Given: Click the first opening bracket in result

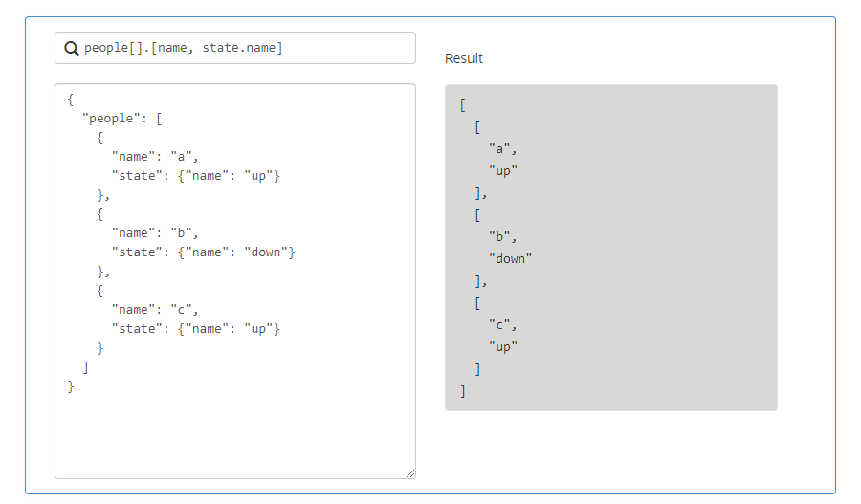Looking at the screenshot, I should pyautogui.click(x=463, y=105).
